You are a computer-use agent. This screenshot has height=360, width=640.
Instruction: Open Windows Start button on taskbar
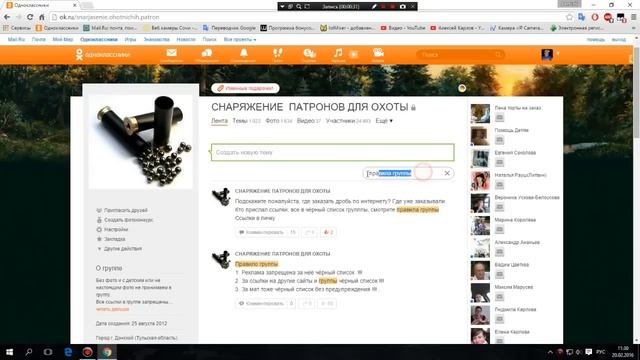(9, 352)
